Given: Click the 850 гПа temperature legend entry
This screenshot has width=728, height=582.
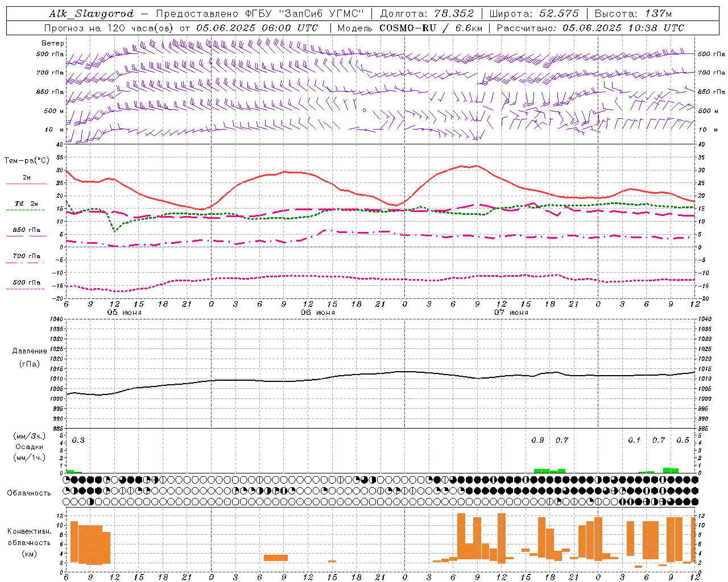Looking at the screenshot, I should pos(27,230).
